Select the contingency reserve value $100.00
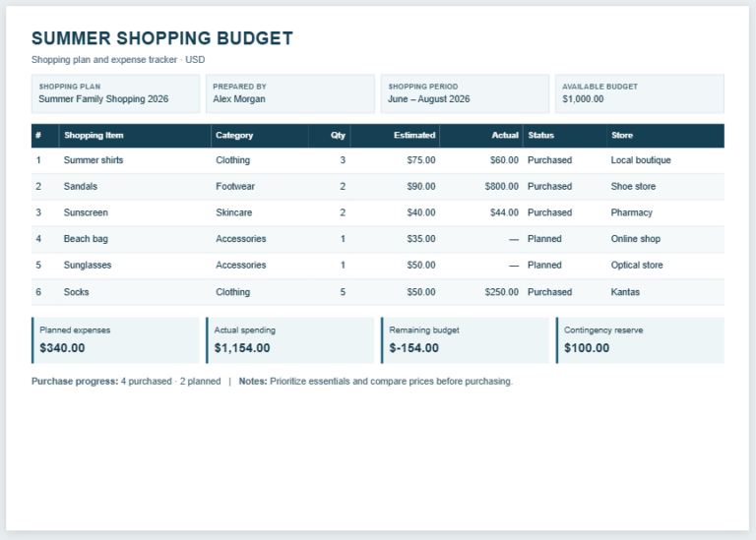 pos(587,348)
